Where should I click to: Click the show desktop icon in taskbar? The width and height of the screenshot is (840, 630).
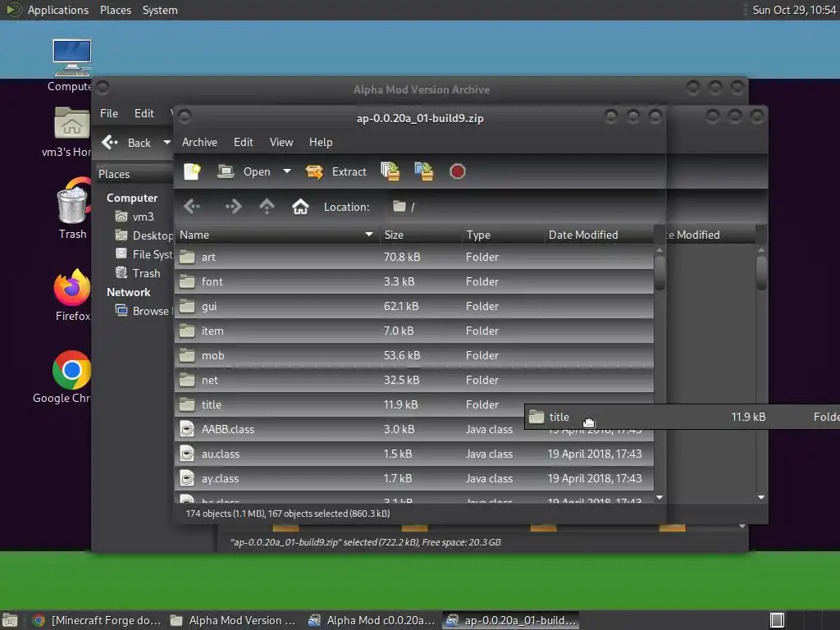(x=10, y=620)
